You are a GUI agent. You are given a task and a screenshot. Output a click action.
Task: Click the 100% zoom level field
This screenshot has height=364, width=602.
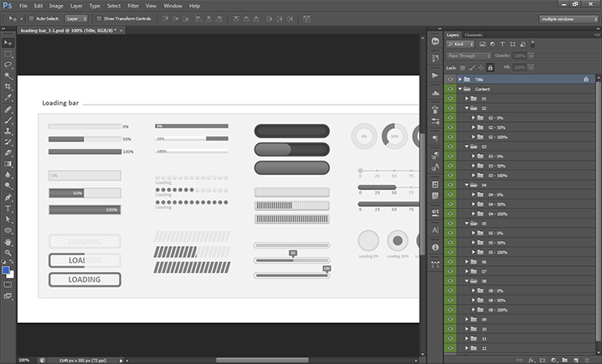[23, 360]
